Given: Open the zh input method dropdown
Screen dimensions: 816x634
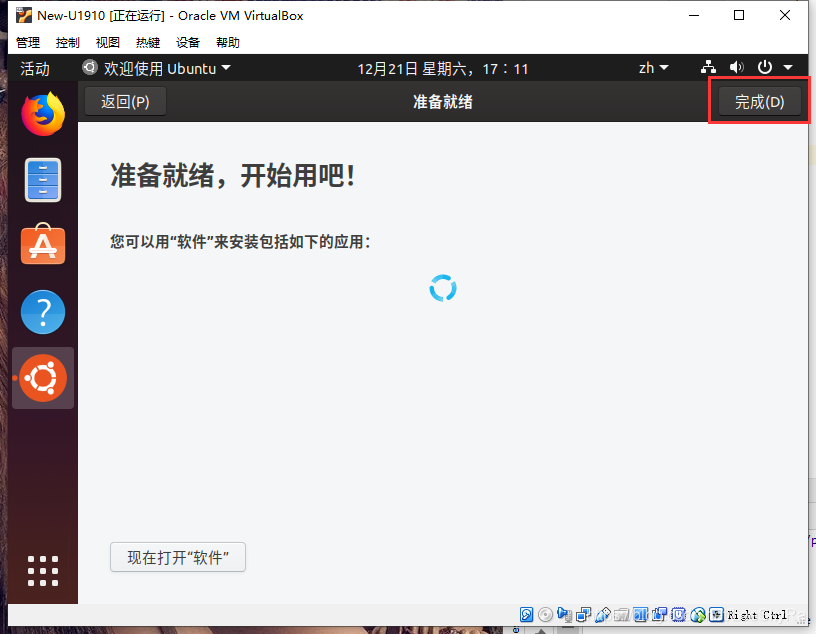Looking at the screenshot, I should tap(652, 68).
